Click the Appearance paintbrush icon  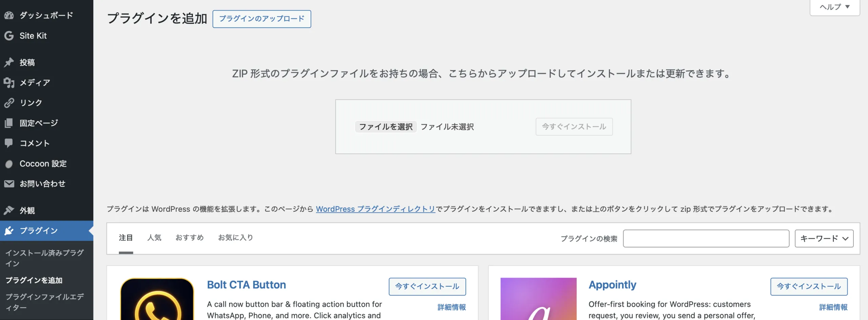click(9, 210)
